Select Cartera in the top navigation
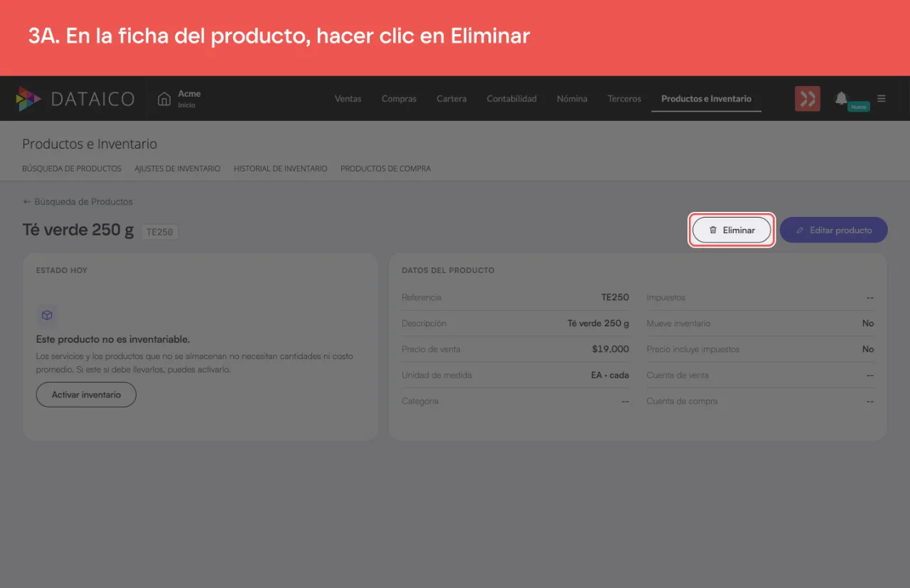This screenshot has width=910, height=588. point(451,99)
